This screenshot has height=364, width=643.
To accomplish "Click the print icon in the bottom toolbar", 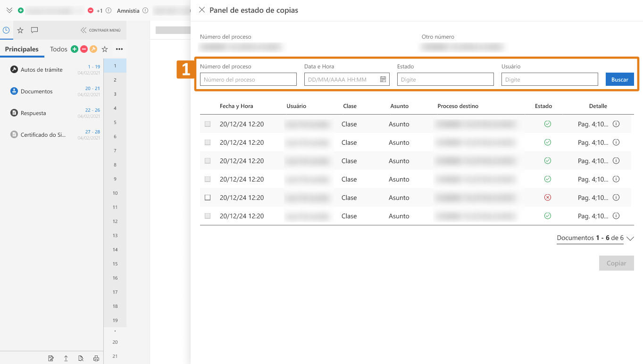I will (x=96, y=358).
